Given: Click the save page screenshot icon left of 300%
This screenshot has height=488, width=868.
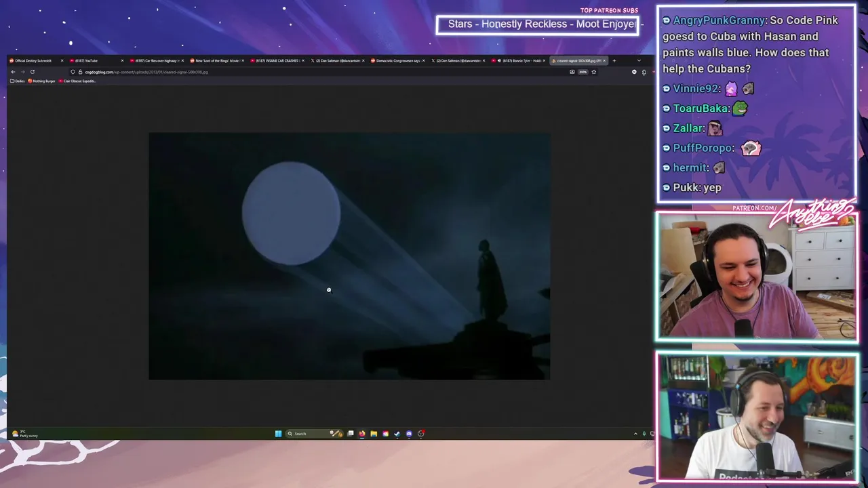Looking at the screenshot, I should pos(572,72).
